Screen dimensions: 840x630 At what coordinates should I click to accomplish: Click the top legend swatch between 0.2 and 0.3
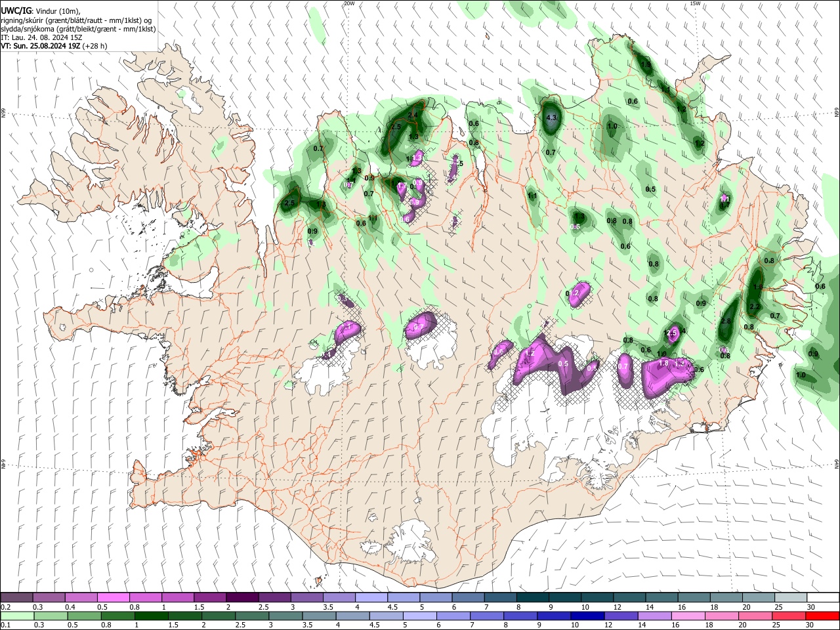16,598
